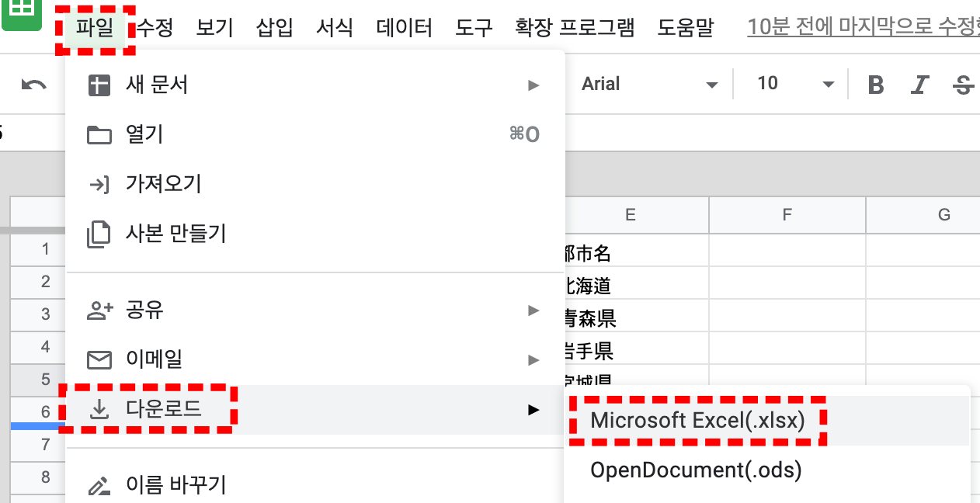Viewport: 980px width, 503px height.
Task: Select row 2 header
Action: click(38, 282)
